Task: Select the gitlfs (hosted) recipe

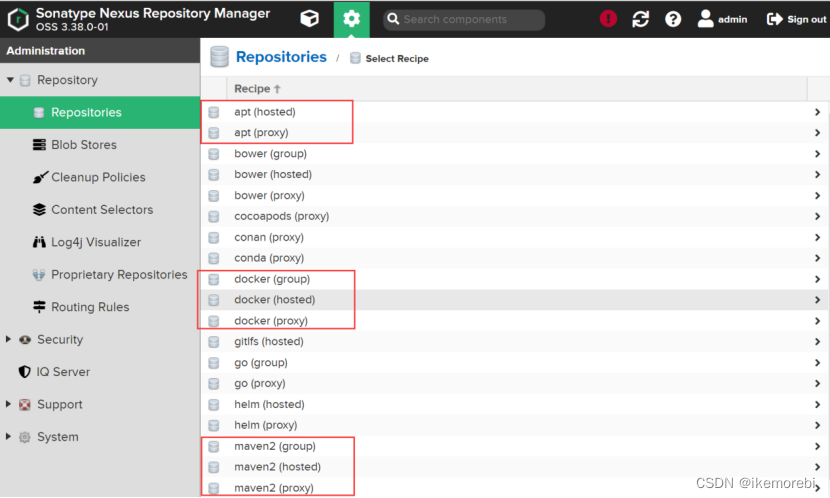Action: pyautogui.click(x=513, y=341)
